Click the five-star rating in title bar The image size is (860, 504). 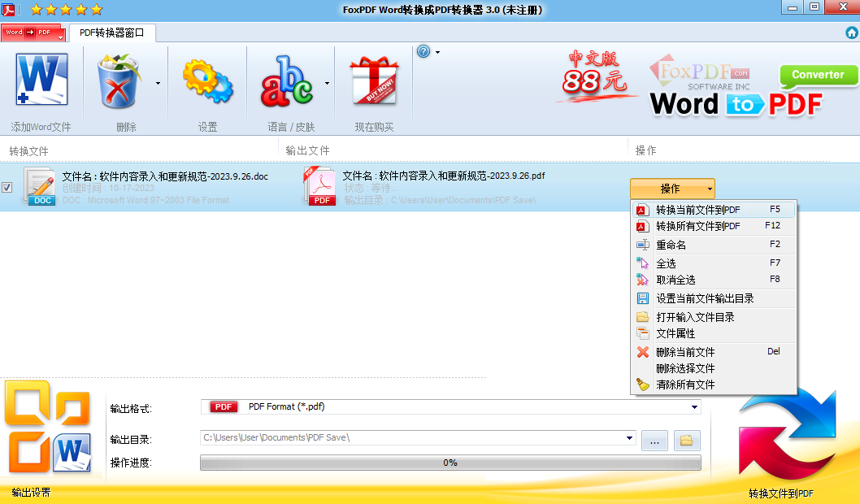(67, 9)
